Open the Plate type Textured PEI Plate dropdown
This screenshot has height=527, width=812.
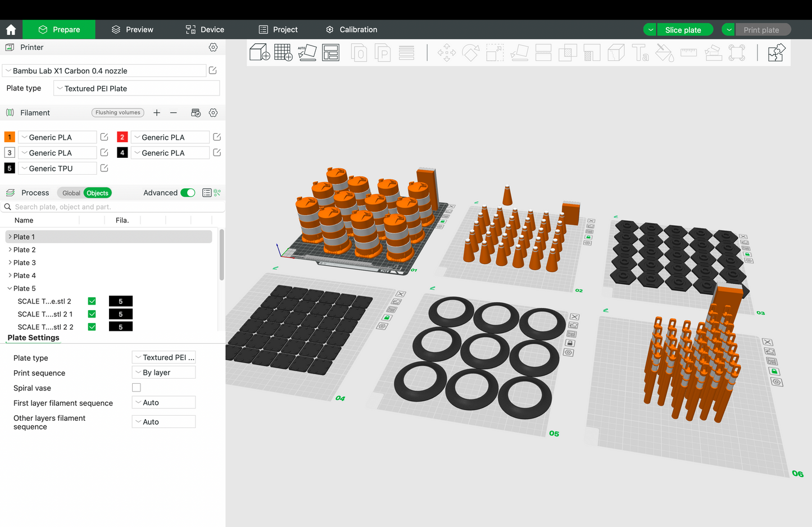click(x=137, y=89)
